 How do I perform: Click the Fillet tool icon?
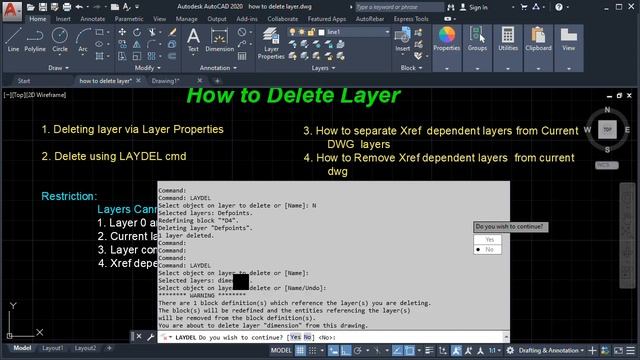tap(152, 44)
